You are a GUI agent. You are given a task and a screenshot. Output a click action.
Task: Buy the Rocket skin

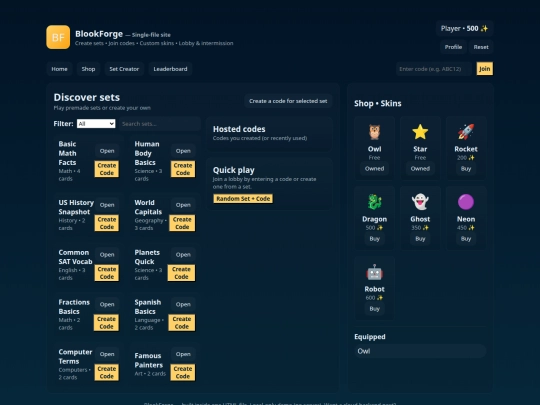coord(466,168)
